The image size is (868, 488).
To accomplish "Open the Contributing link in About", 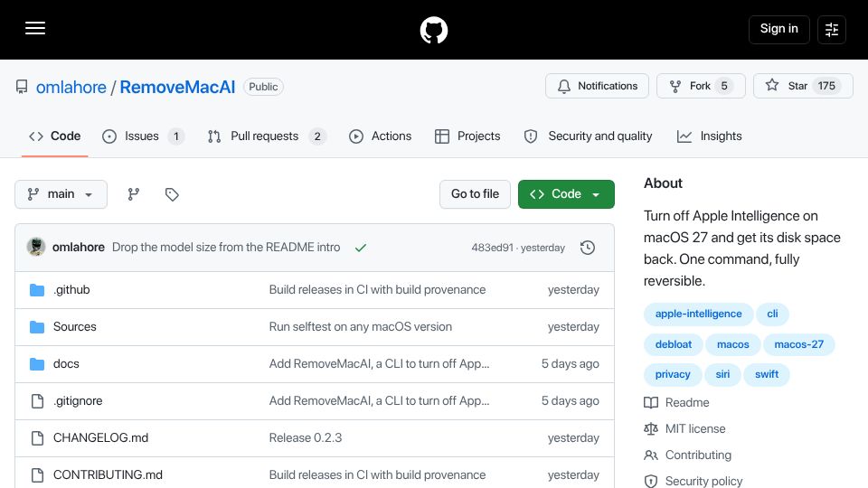I will click(x=698, y=455).
